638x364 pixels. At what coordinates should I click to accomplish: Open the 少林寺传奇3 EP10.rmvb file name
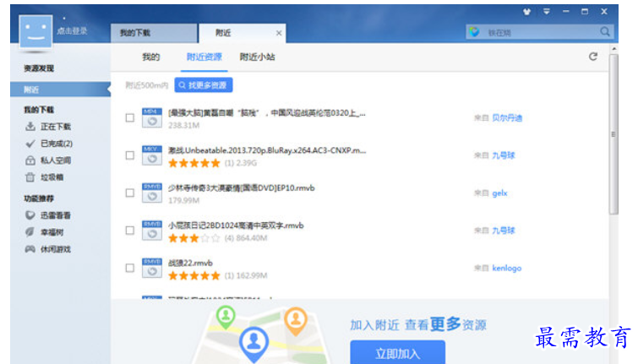pos(242,188)
